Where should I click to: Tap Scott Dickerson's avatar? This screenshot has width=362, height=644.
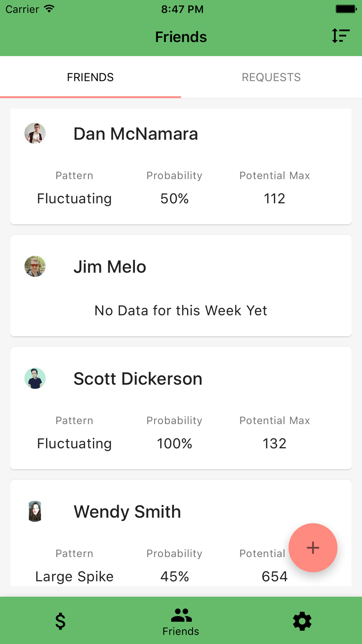coord(35,378)
